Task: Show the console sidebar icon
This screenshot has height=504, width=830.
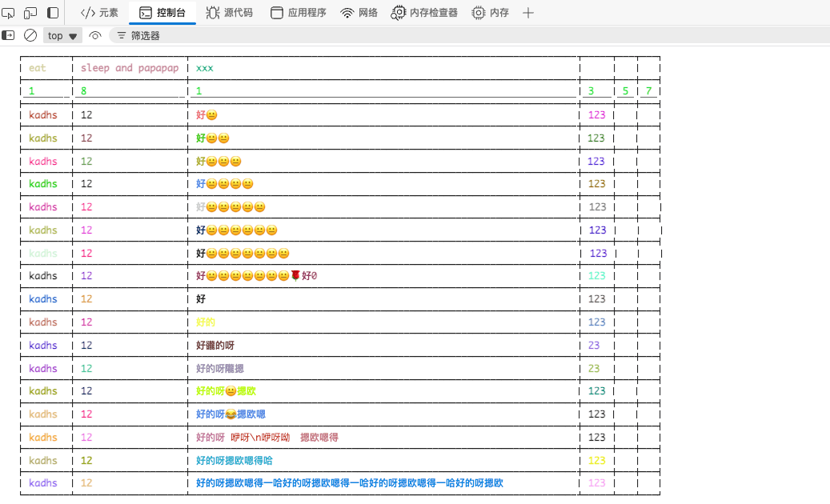Action: point(8,35)
